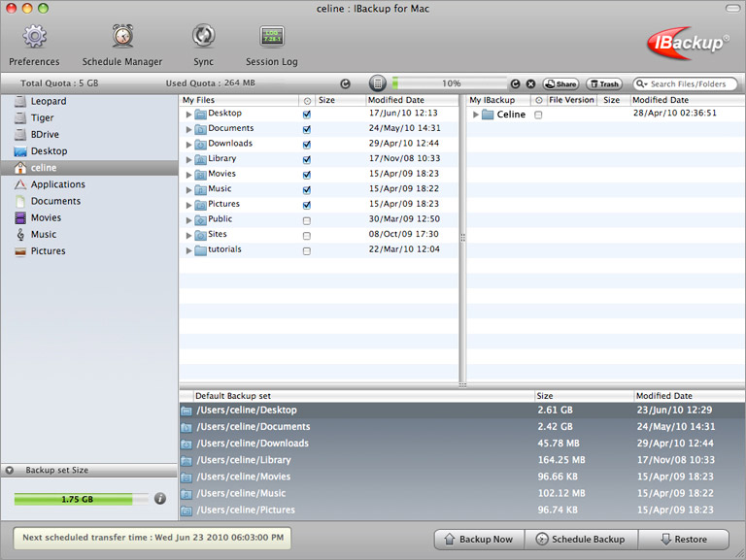
Task: Click the calculator icon by progress bar
Action: click(377, 83)
